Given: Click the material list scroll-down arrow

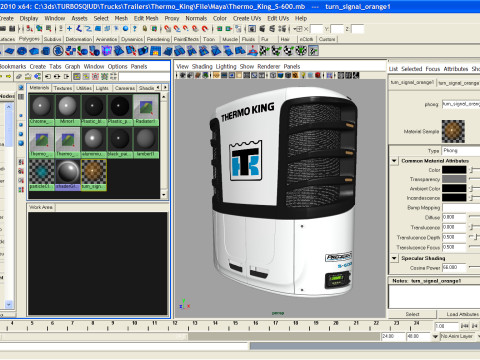Looking at the screenshot, I should (164, 194).
